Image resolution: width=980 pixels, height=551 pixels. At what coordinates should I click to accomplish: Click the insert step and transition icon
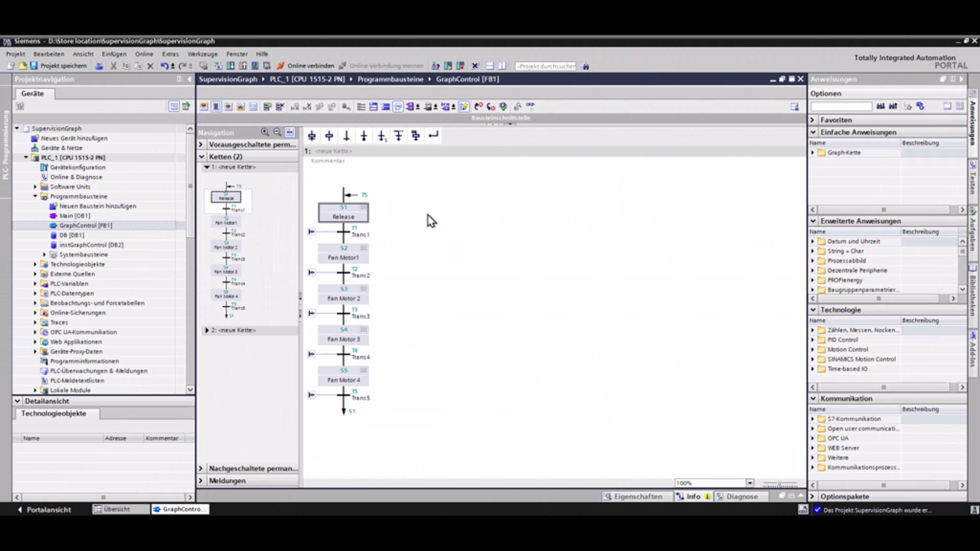tap(312, 135)
